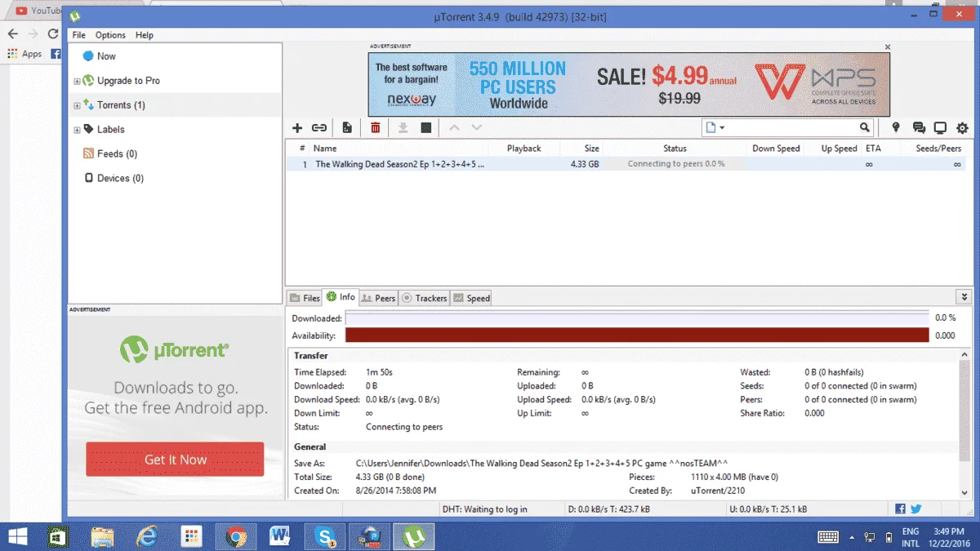Select Torrents (1) in the sidebar
Image resolution: width=980 pixels, height=551 pixels.
point(121,105)
